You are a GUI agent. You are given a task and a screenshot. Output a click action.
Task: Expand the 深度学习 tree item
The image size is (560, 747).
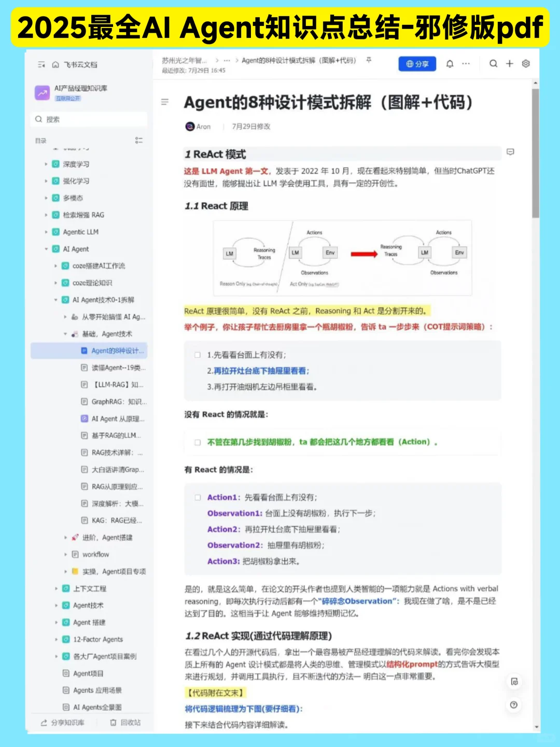[x=46, y=164]
